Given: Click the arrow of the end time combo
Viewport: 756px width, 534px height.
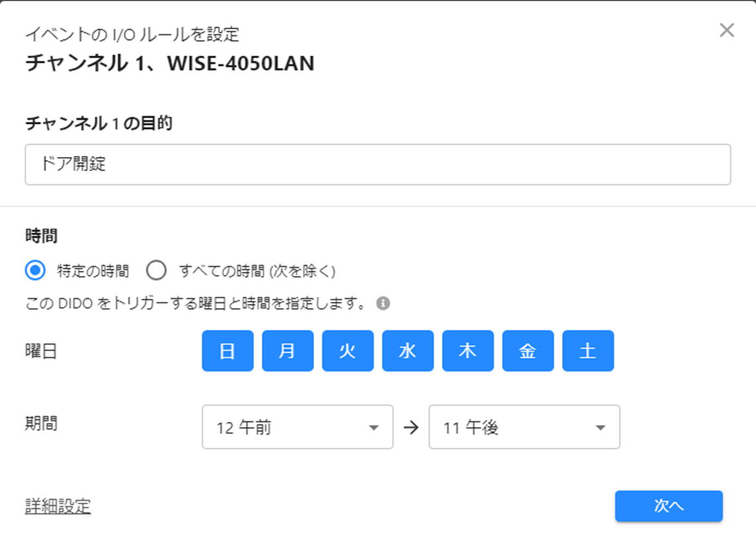Looking at the screenshot, I should pos(600,428).
